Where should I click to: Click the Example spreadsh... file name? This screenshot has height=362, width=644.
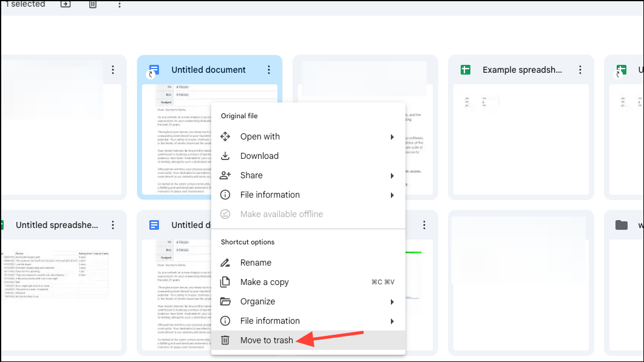tap(523, 70)
